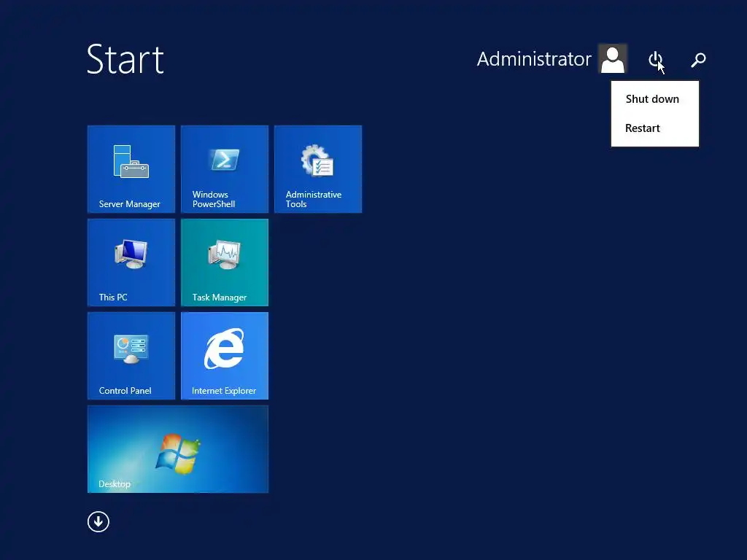Click the Administrator account picture
This screenshot has height=560, width=747.
pyautogui.click(x=613, y=59)
